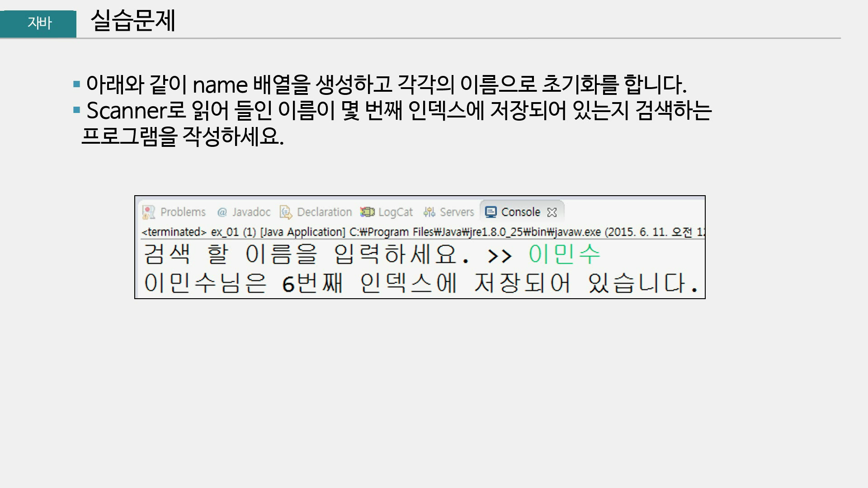Click the Javadoc @ icon
The height and width of the screenshot is (488, 868).
(x=222, y=212)
